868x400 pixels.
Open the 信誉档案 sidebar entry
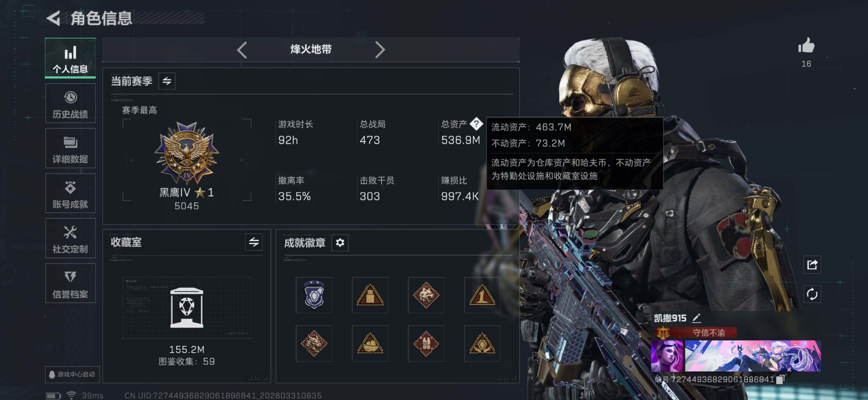pyautogui.click(x=70, y=283)
